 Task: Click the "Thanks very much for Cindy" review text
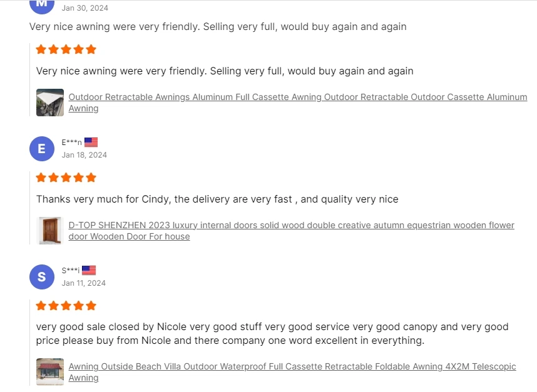point(217,199)
